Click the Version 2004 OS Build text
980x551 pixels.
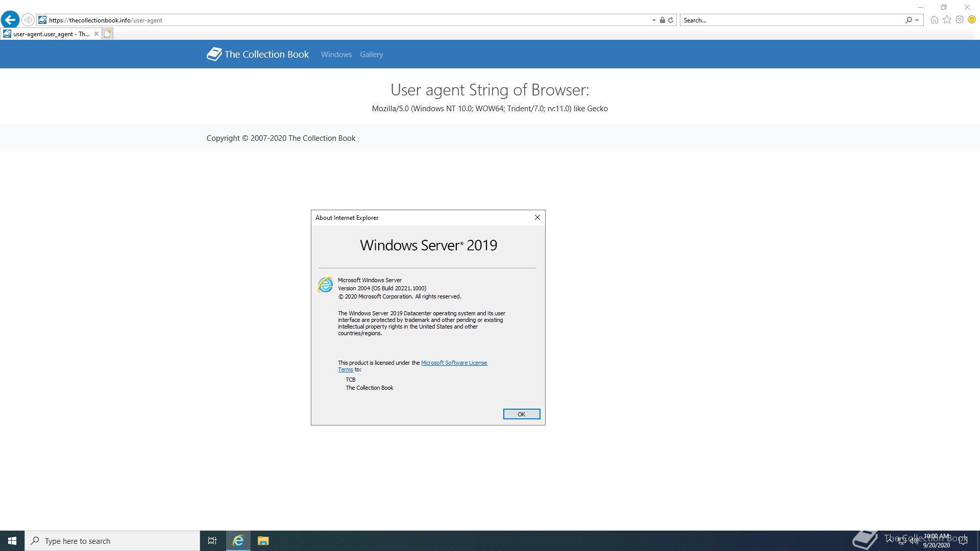[382, 288]
